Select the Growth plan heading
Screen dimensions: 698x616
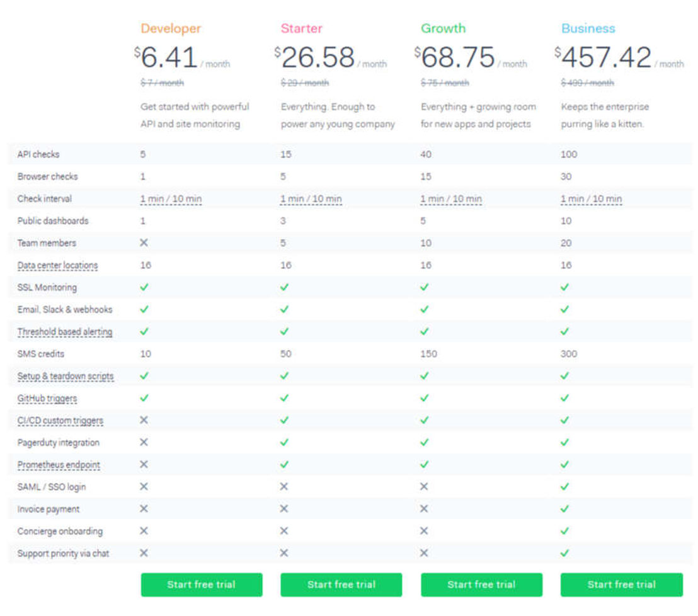[x=443, y=28]
